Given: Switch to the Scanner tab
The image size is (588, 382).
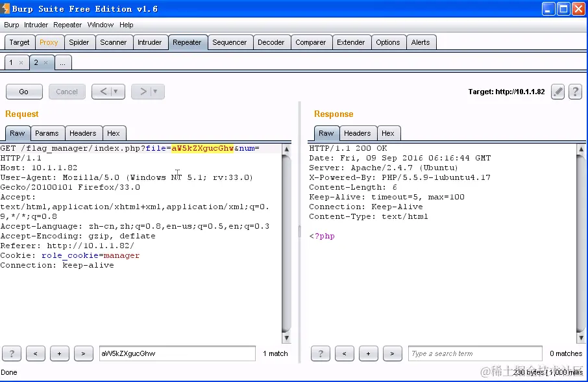Looking at the screenshot, I should click(x=113, y=42).
